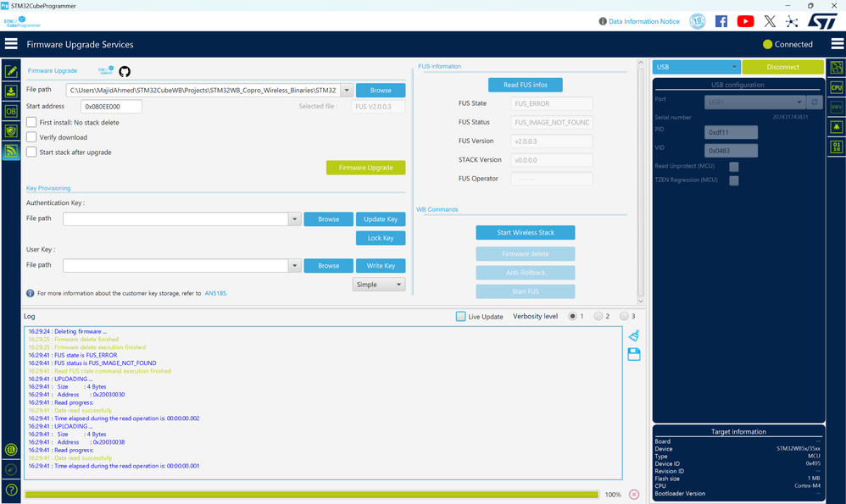Open GitHub icon next to Firmware Upgrade
846x504 pixels.
pos(125,72)
